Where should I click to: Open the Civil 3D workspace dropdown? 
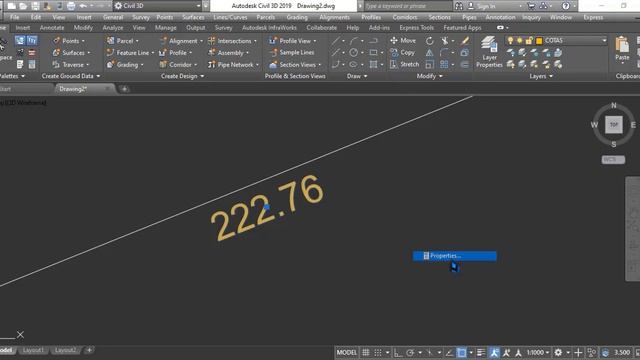pos(198,6)
